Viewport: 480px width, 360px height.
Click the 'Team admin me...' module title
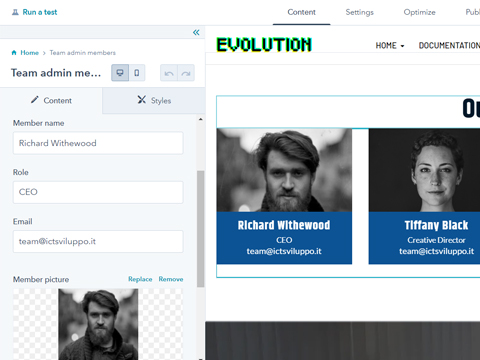point(56,73)
